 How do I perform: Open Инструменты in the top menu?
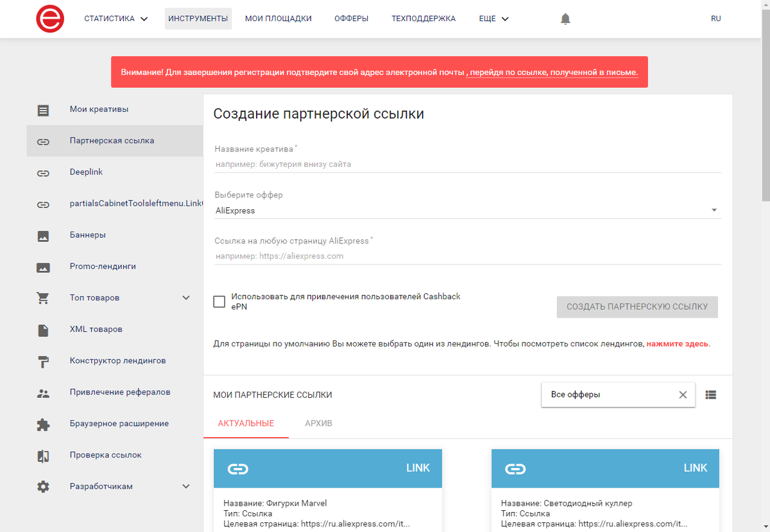point(198,19)
